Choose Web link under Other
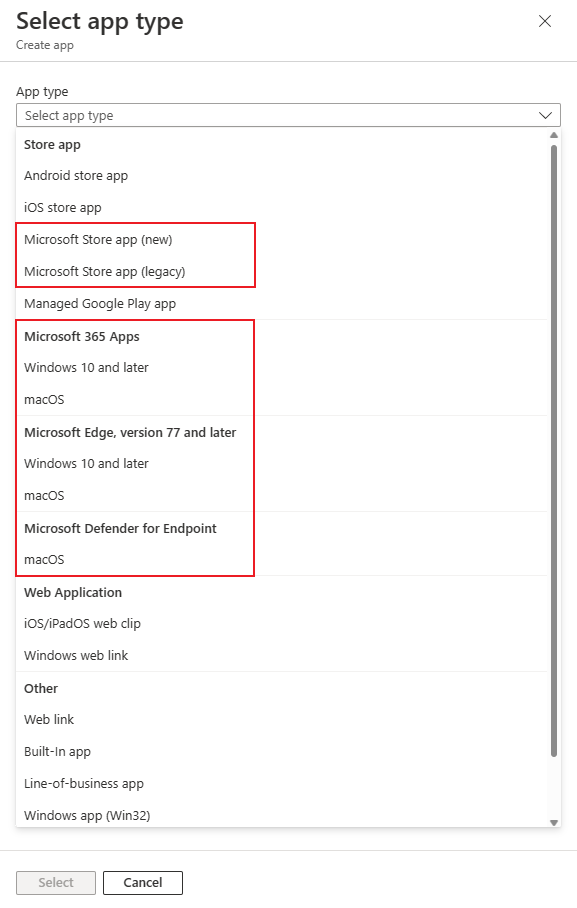577x908 pixels. (49, 719)
